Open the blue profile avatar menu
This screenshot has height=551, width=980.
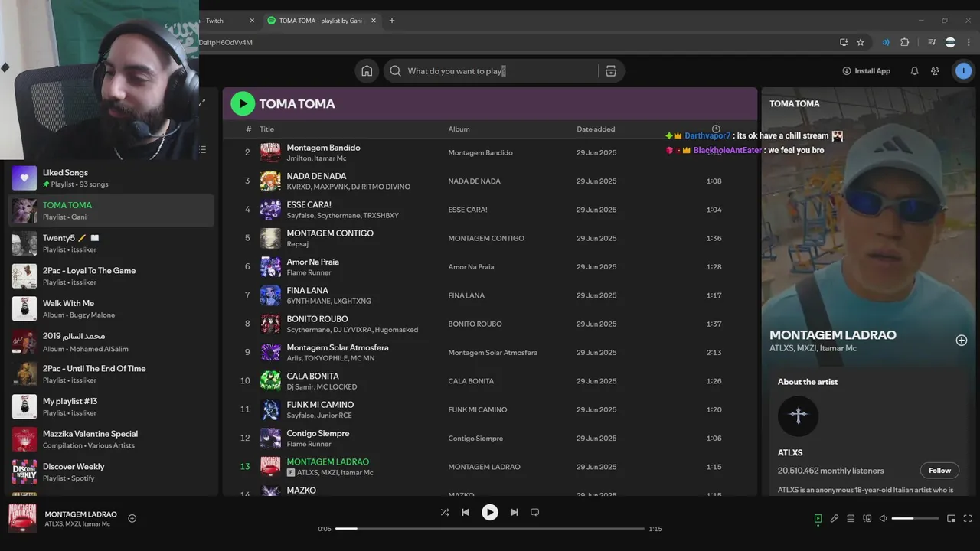tap(963, 71)
